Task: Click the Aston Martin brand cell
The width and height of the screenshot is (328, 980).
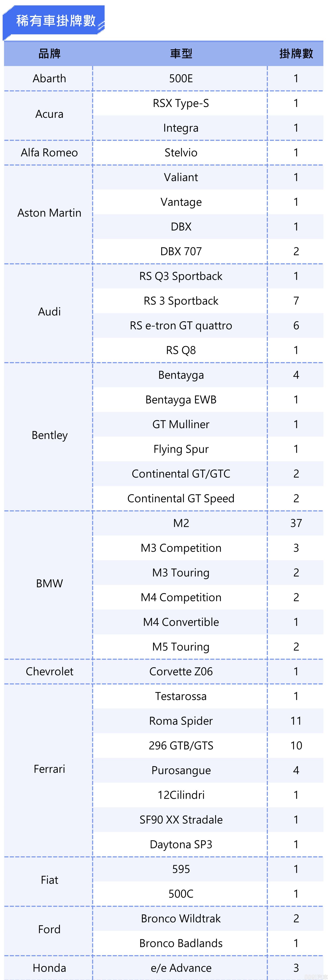Action: (x=49, y=213)
